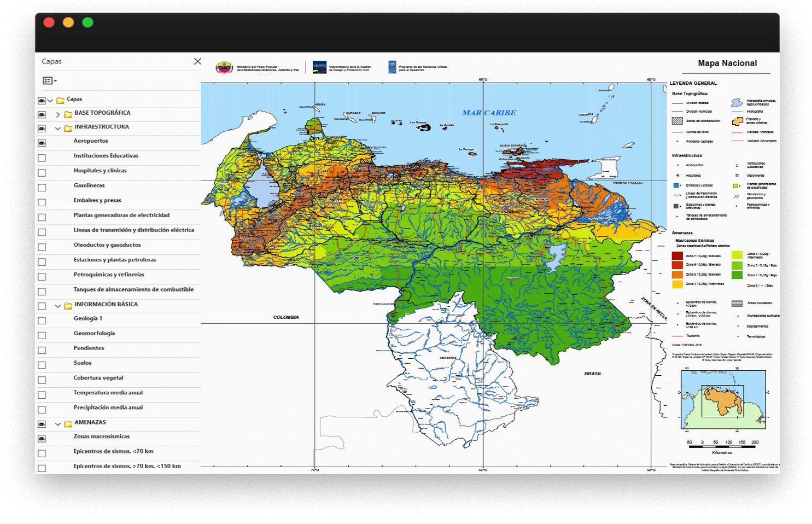Click the root Capas folder icon
Image resolution: width=812 pixels, height=524 pixels.
[61, 101]
